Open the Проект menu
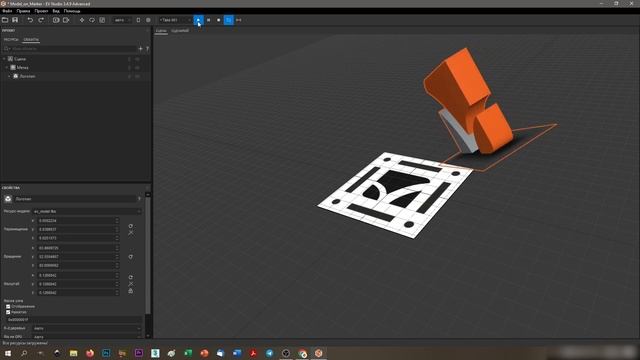The image size is (640, 360). point(41,11)
